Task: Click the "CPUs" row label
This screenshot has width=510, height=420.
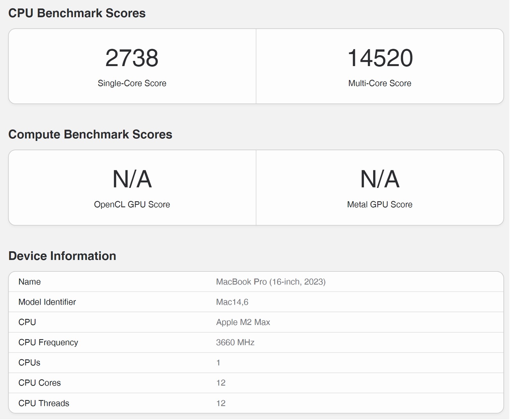Action: [29, 363]
